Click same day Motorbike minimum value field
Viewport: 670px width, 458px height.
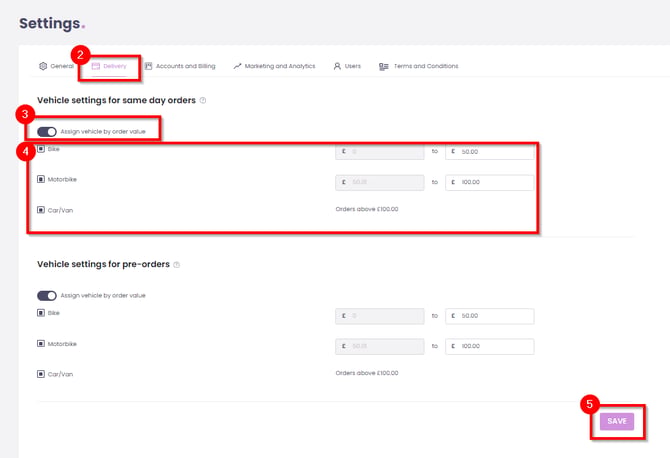click(380, 182)
